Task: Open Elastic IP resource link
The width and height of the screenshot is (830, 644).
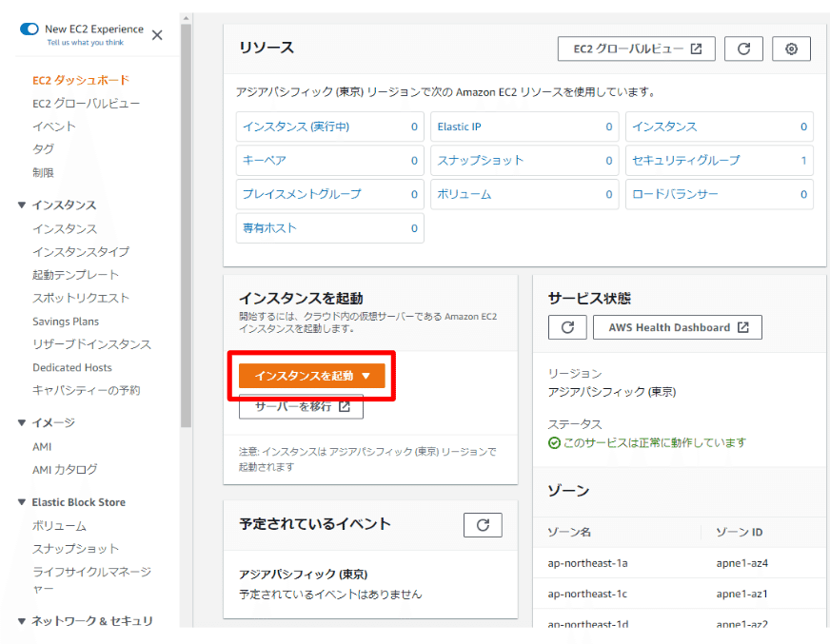Action: click(x=459, y=127)
